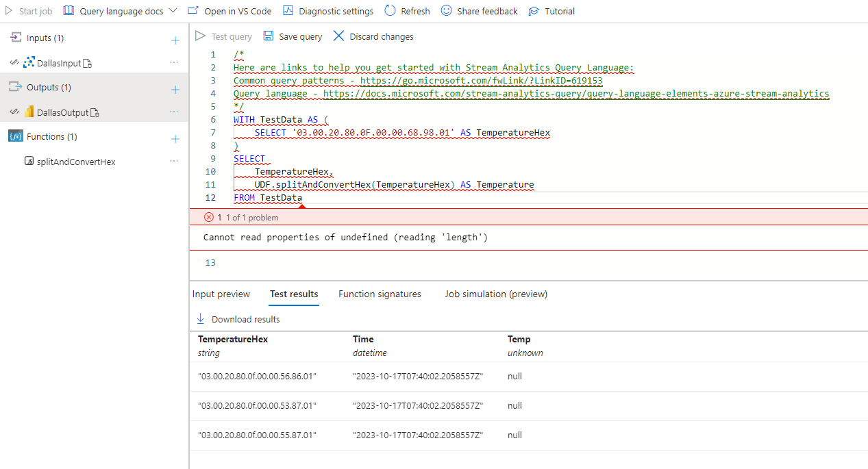Switch to Function signatures tab

tap(380, 294)
